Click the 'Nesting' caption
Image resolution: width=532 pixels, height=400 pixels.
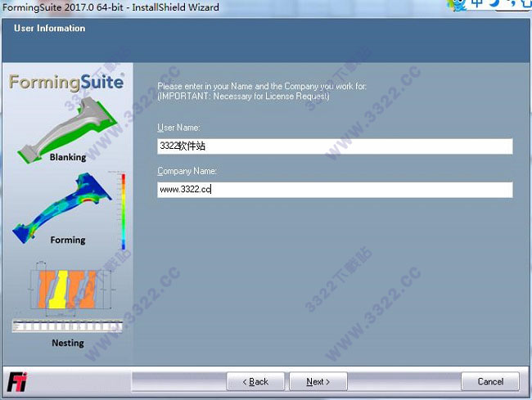(68, 343)
